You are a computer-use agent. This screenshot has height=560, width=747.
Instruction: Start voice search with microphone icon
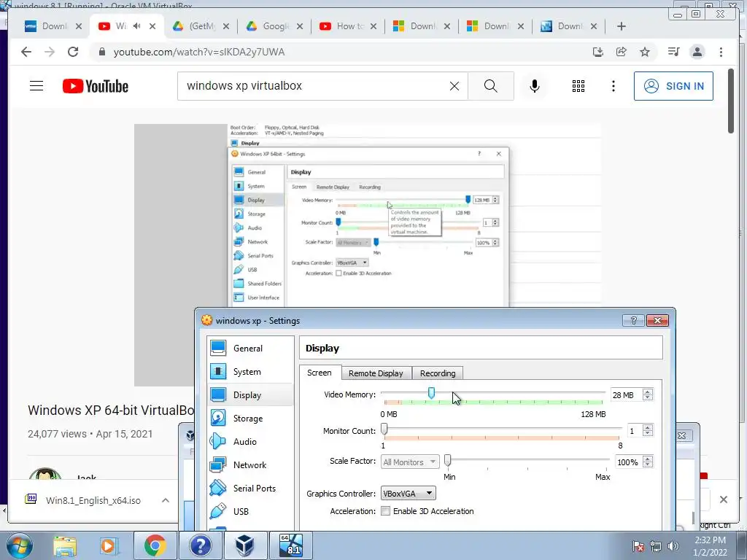pos(535,86)
